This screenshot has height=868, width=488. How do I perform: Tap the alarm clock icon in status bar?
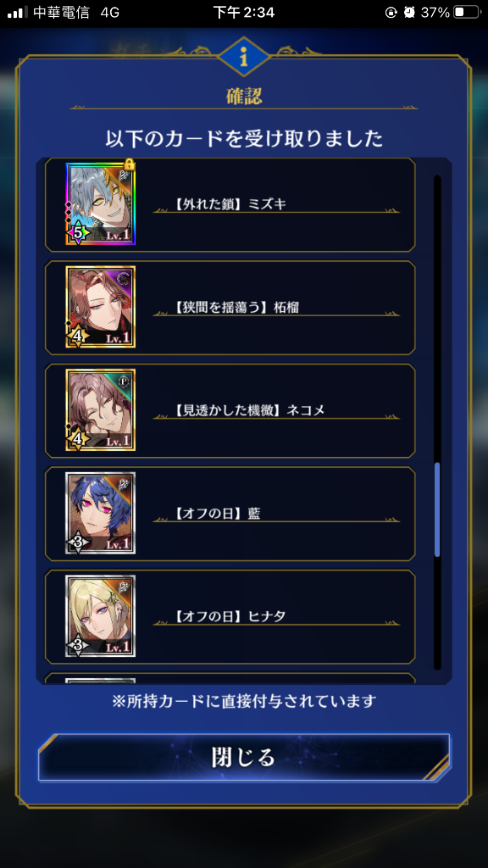click(x=409, y=12)
